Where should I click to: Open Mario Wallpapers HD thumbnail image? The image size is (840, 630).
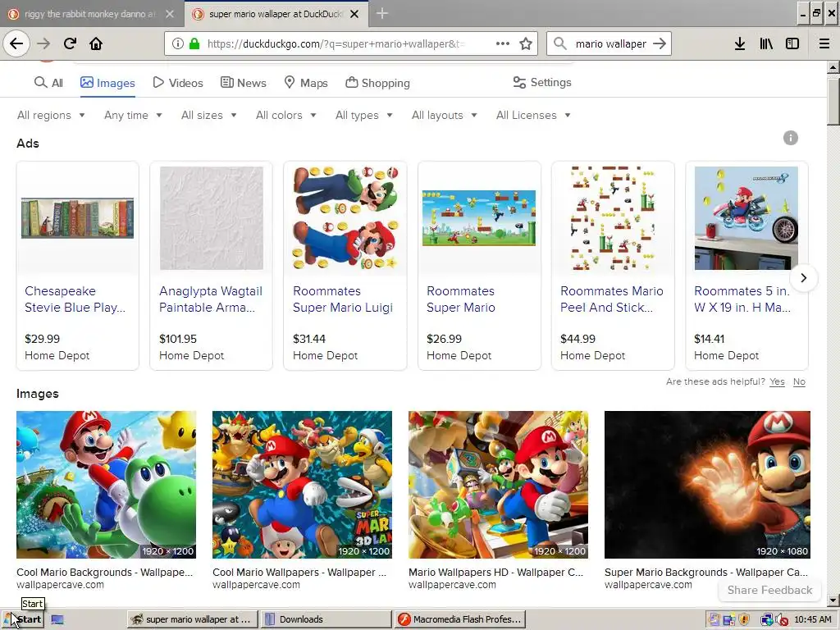[x=498, y=484]
